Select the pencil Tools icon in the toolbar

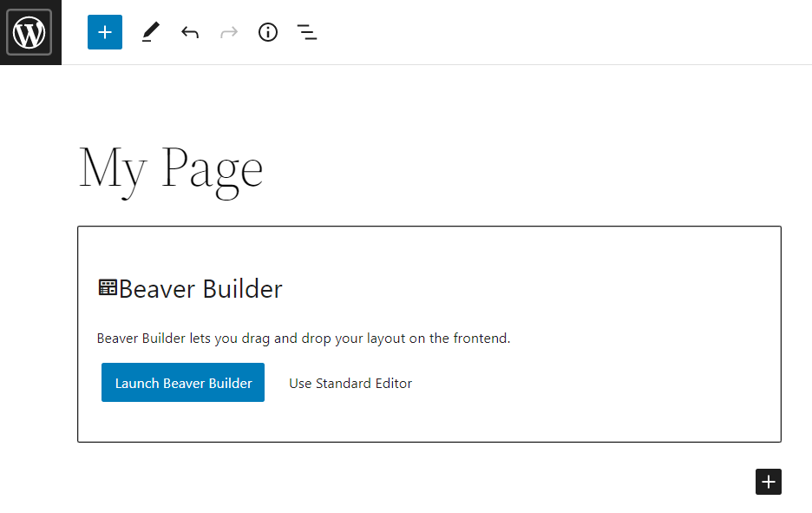point(149,32)
